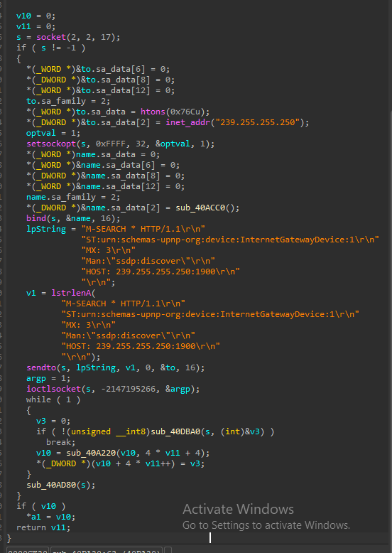Click the sub_40AD80 function reference
The height and width of the screenshot is (553, 392).
point(51,485)
